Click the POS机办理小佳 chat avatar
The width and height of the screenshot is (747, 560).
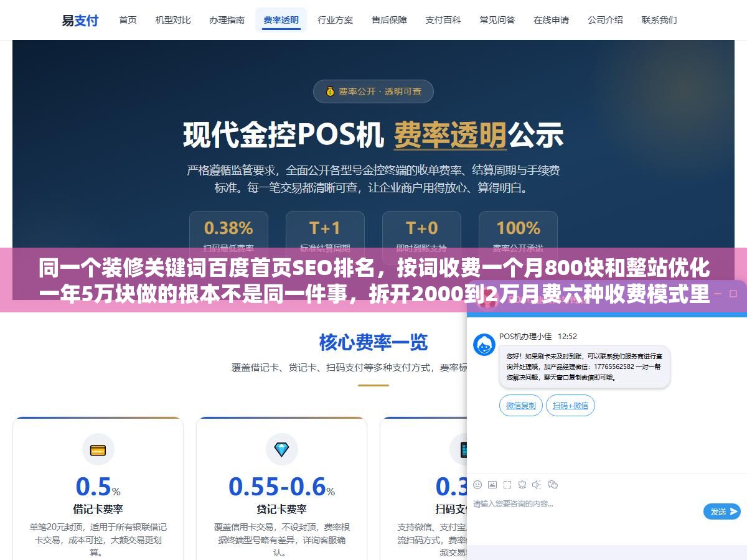click(484, 345)
